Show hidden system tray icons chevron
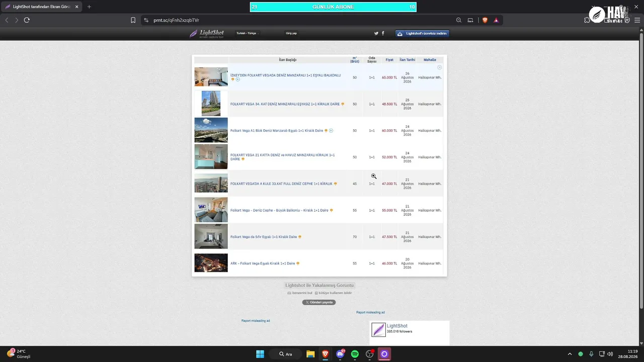Viewport: 644px width, 362px height. [x=570, y=354]
